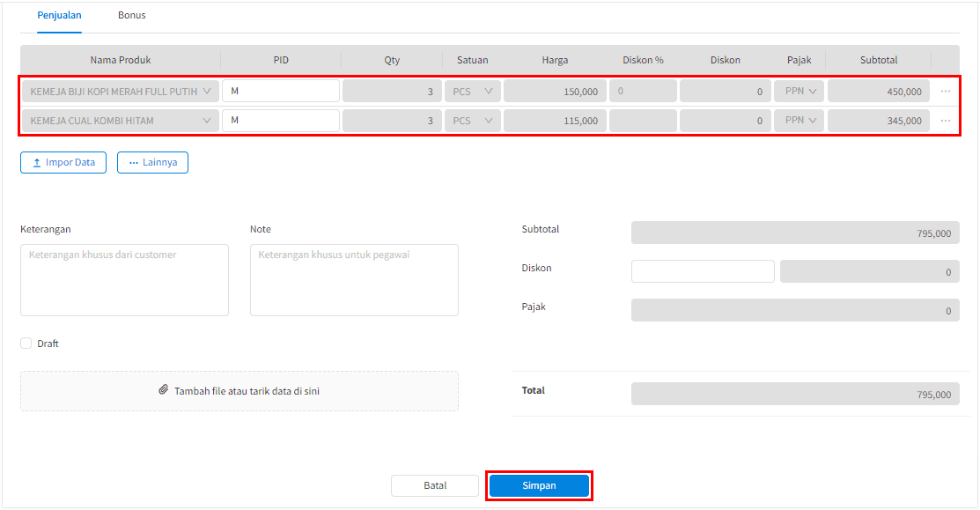Focus the PID field in second row
This screenshot has height=510, width=980.
[281, 121]
